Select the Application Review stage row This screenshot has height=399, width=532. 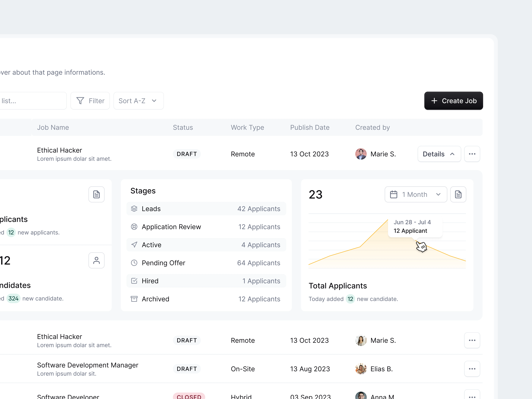click(x=206, y=227)
